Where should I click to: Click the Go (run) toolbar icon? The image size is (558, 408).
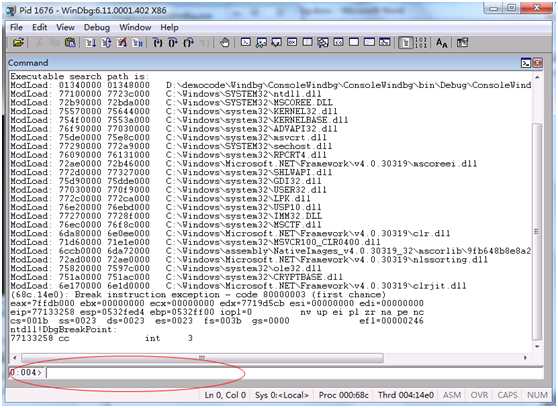click(x=90, y=43)
